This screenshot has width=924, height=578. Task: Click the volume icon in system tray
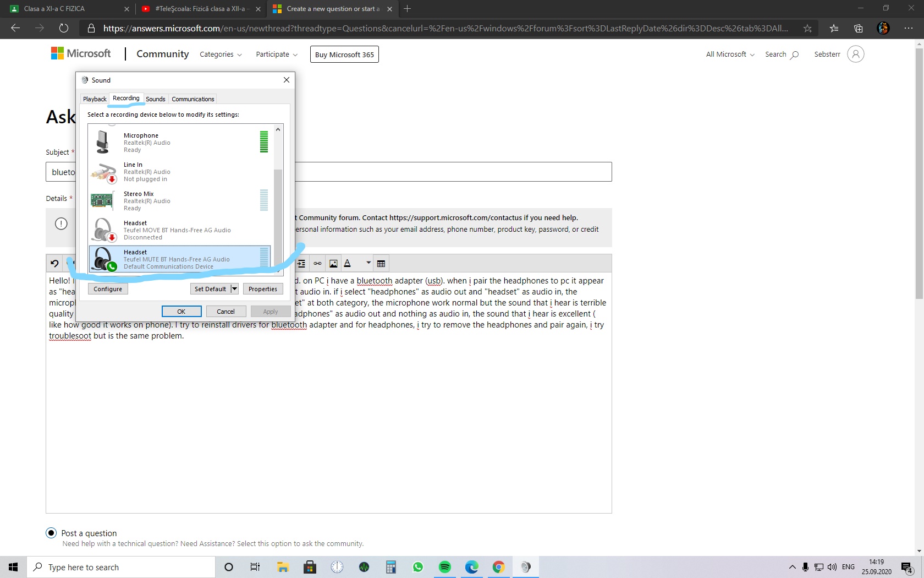coord(832,567)
